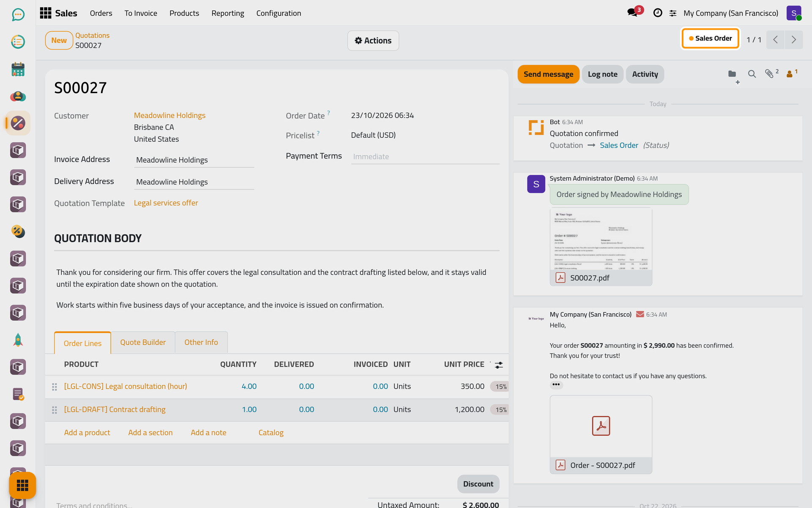This screenshot has width=812, height=508.
Task: Open the Configuration menu
Action: click(279, 13)
